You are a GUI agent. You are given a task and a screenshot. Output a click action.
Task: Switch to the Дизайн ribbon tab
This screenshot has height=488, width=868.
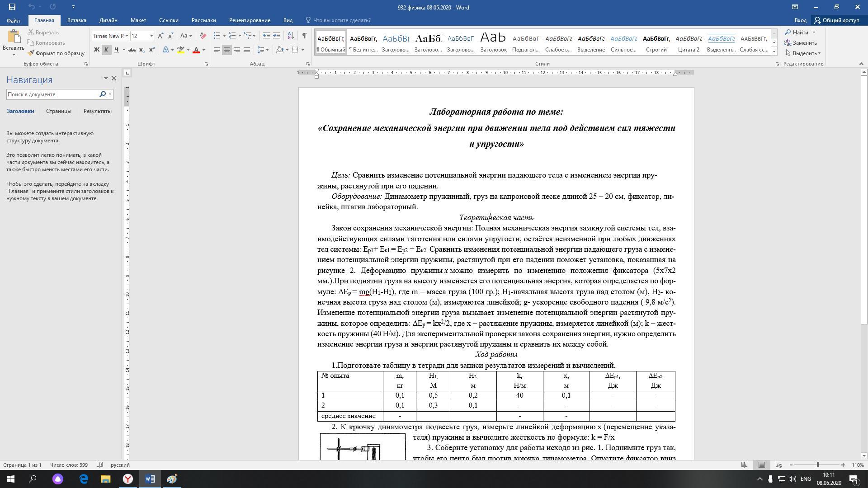(x=108, y=20)
